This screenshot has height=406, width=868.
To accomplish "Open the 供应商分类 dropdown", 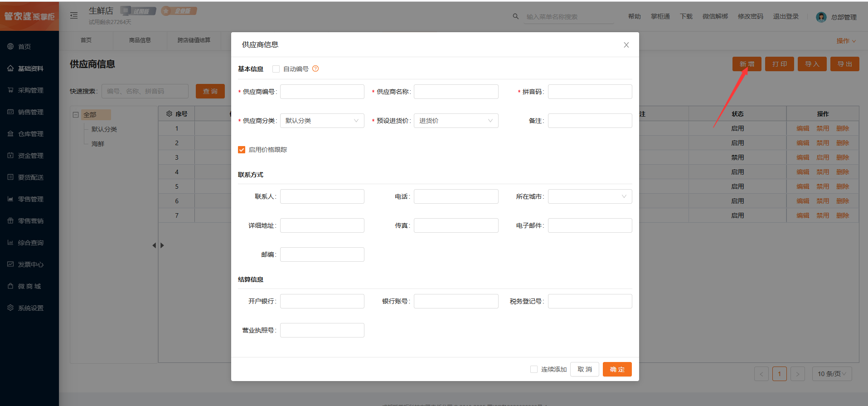I will click(x=322, y=121).
